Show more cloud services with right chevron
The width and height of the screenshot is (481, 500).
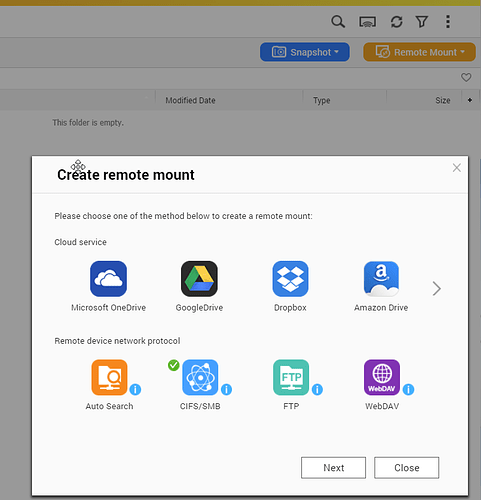tap(437, 289)
